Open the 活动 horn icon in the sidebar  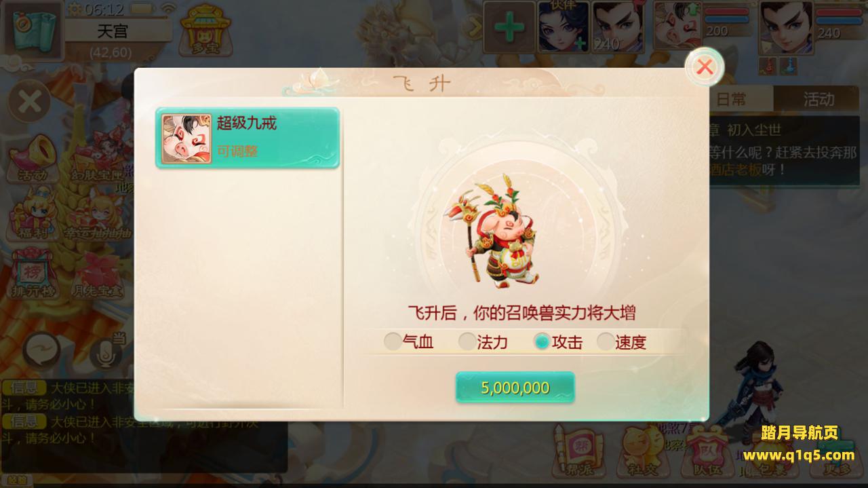point(33,158)
